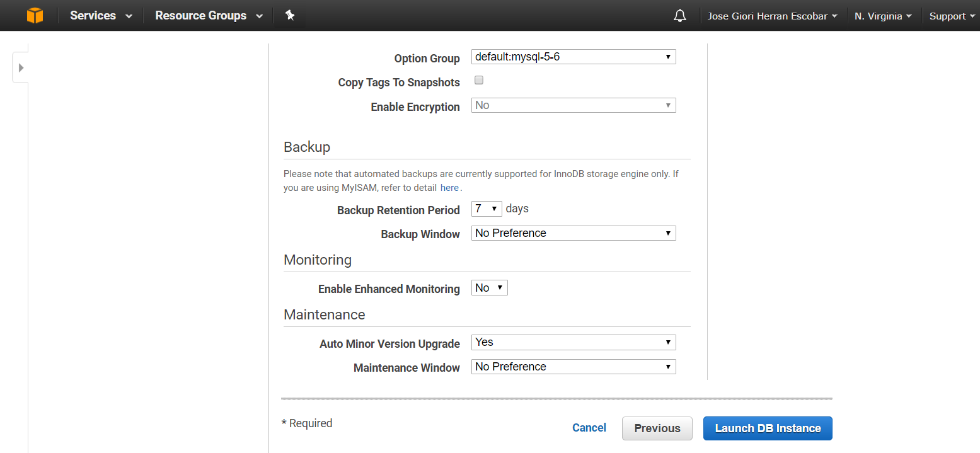Click Launch DB Instance button
Viewport: 980px width, 453px height.
[x=768, y=428]
